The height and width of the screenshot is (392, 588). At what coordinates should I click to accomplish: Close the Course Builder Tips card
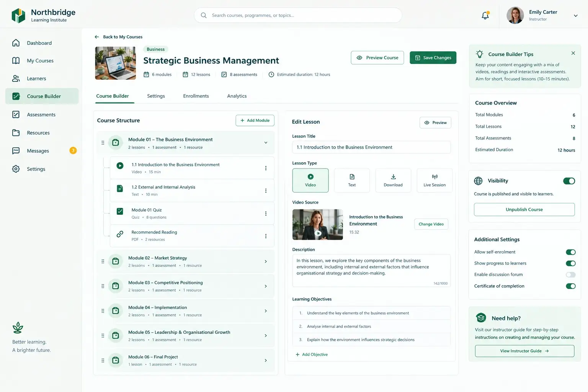(573, 53)
